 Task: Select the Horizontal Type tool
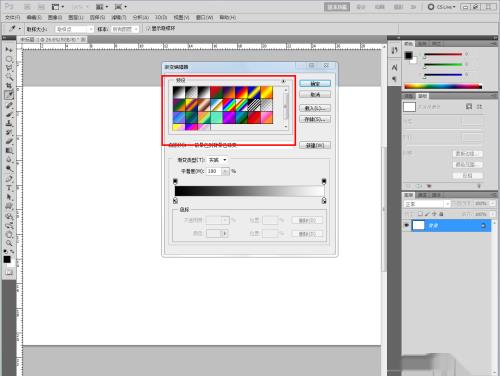point(9,188)
